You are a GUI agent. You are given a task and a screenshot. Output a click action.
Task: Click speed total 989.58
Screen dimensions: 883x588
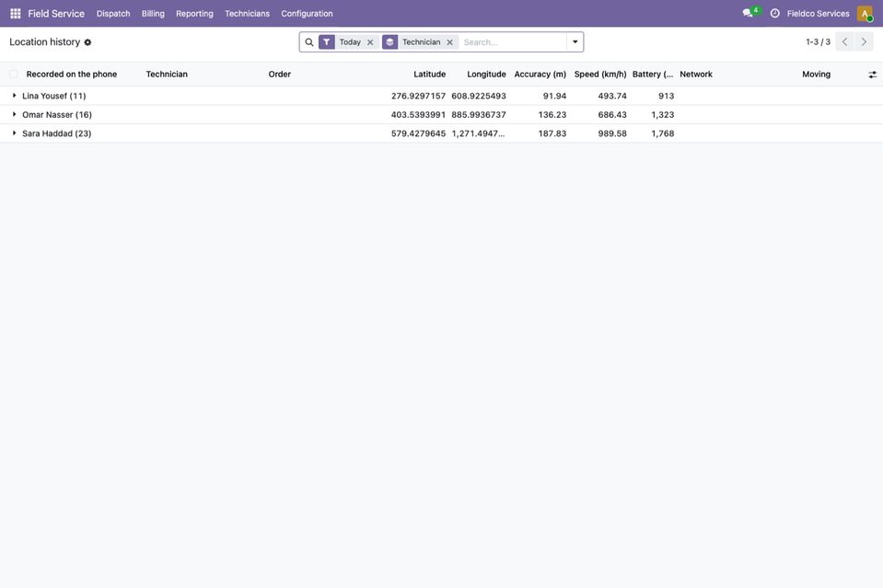click(x=612, y=133)
